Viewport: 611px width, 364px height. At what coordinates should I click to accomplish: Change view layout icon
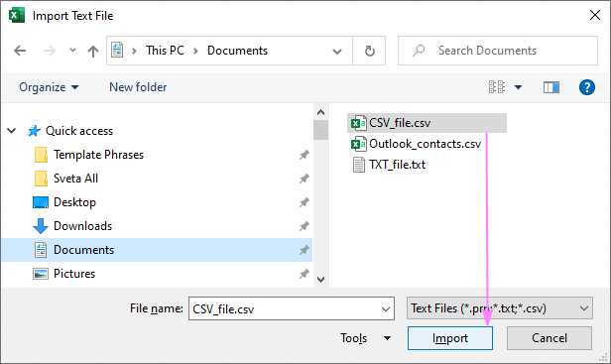pos(497,87)
